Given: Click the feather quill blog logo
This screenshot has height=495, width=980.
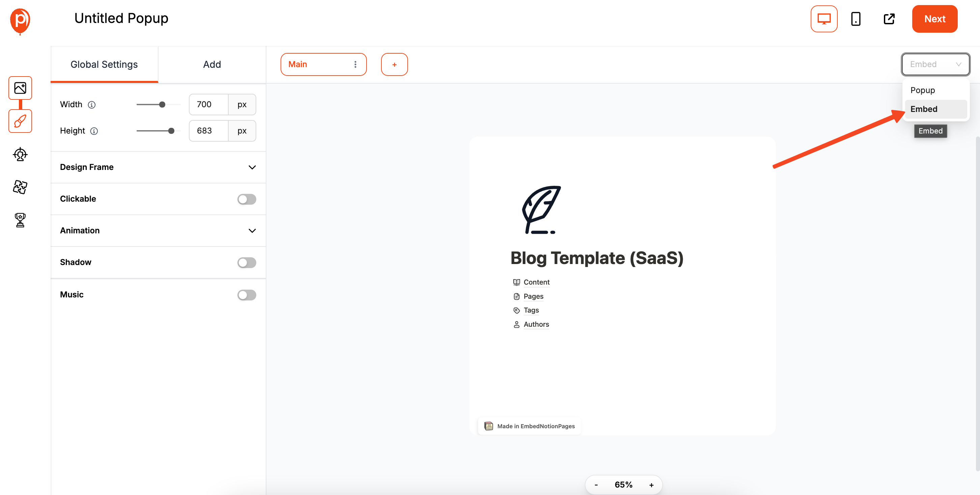Looking at the screenshot, I should [x=541, y=210].
